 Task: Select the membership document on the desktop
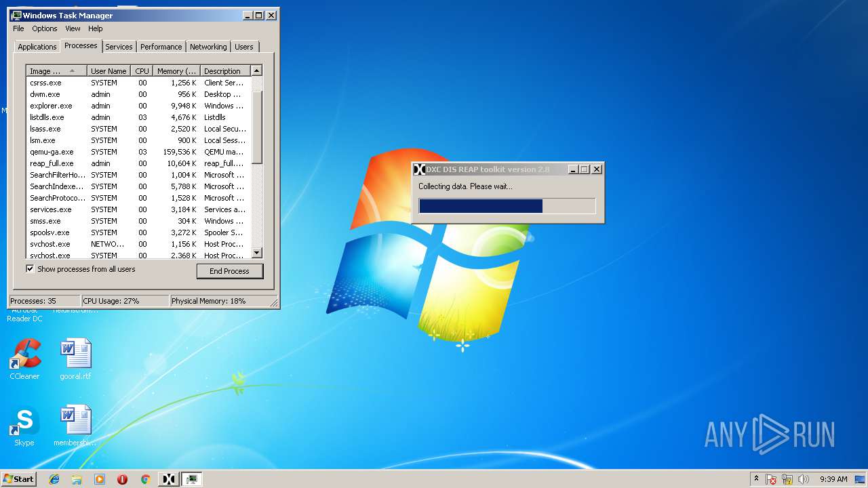(75, 426)
